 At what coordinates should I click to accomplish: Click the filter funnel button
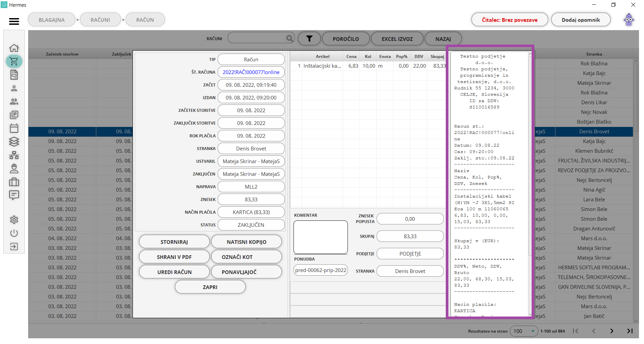click(309, 39)
